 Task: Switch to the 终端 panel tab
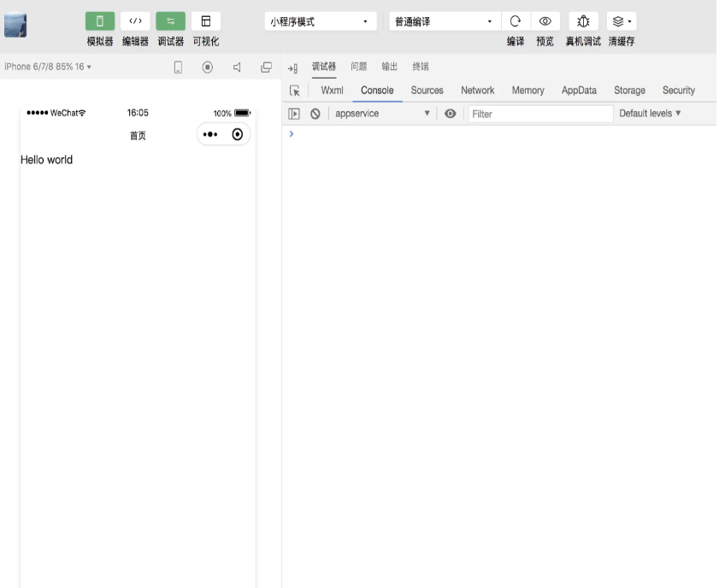tap(421, 67)
